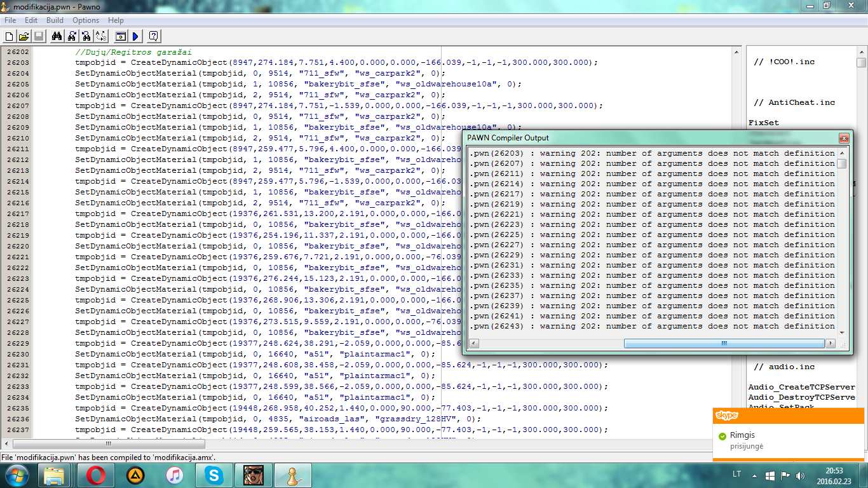Click compiler output scroll-up arrow
This screenshot has width=868, height=488.
[x=842, y=153]
